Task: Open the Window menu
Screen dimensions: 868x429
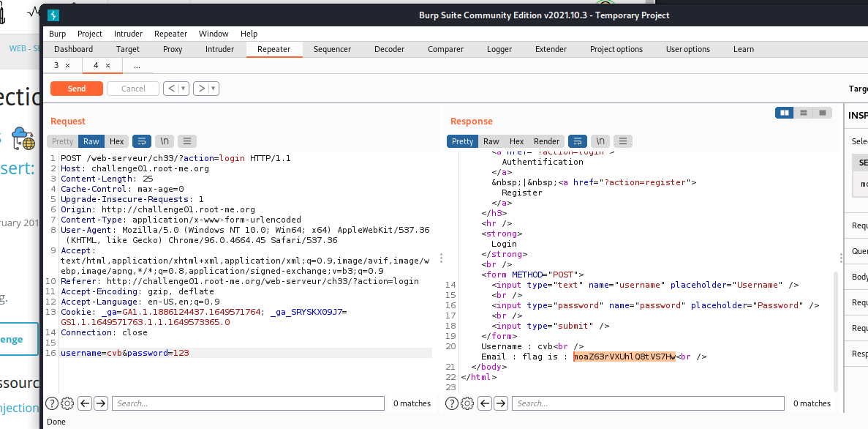Action: 214,34
